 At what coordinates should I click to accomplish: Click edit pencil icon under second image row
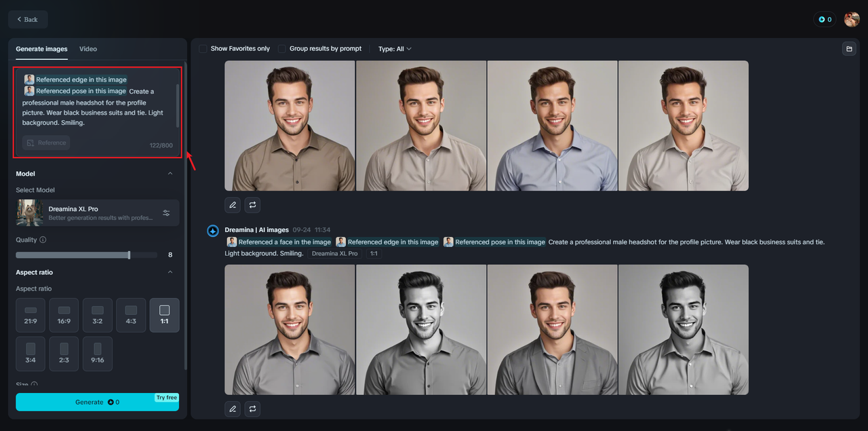point(233,409)
